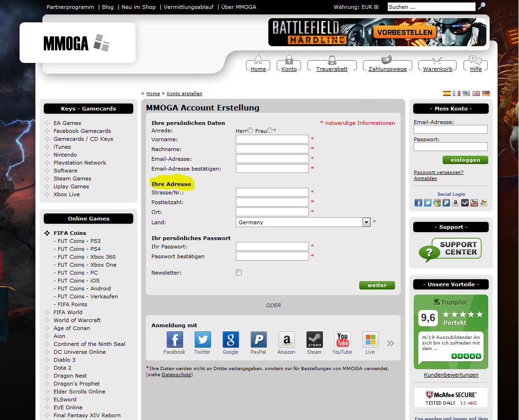
Task: Switch language via German flag
Action: [486, 94]
